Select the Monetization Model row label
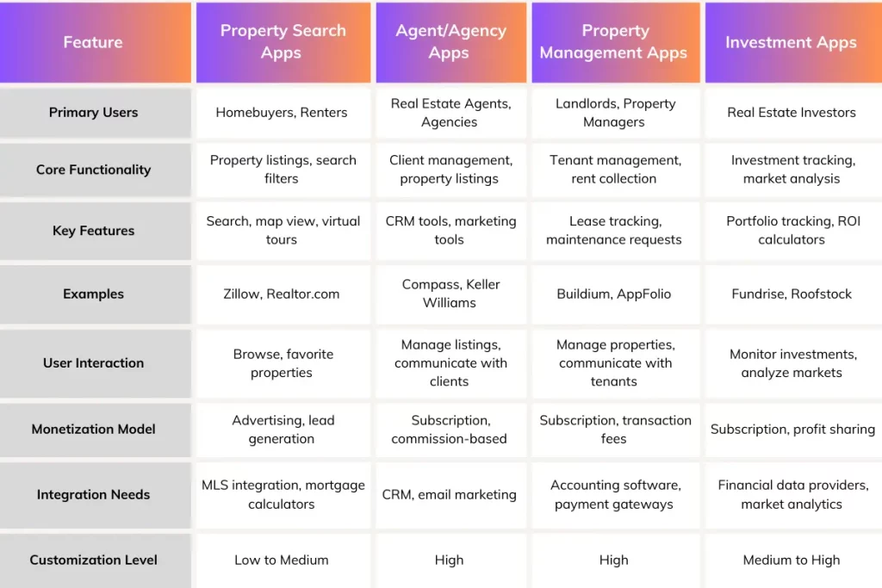 pyautogui.click(x=93, y=429)
